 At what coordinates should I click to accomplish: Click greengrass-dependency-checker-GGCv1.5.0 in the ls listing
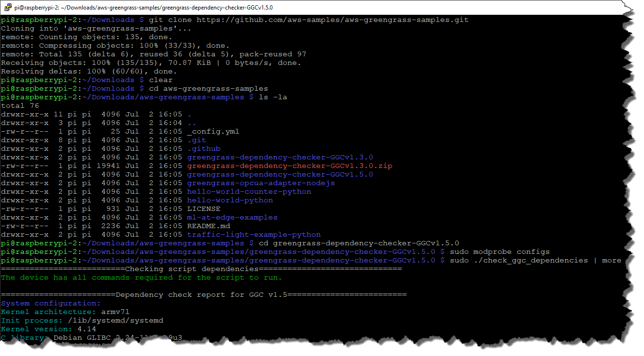280,175
